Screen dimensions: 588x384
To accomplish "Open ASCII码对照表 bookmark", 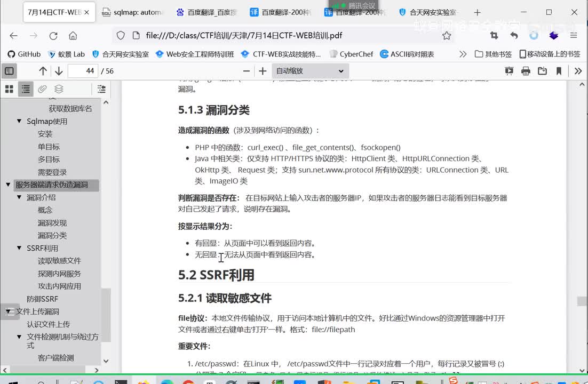I will coord(407,54).
